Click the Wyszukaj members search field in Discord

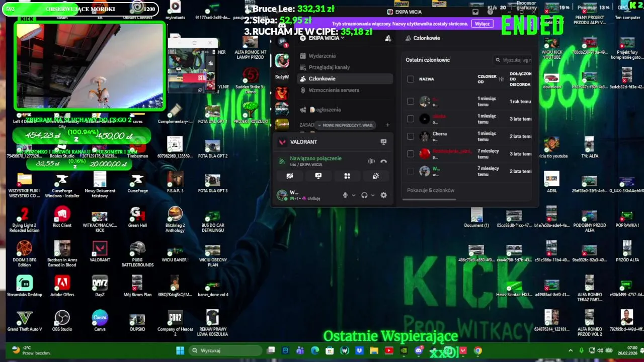click(x=513, y=60)
